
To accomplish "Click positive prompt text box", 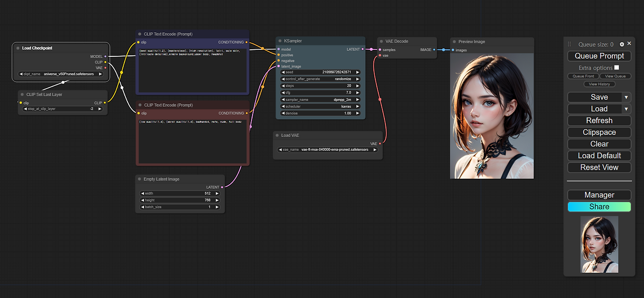I will [192, 70].
